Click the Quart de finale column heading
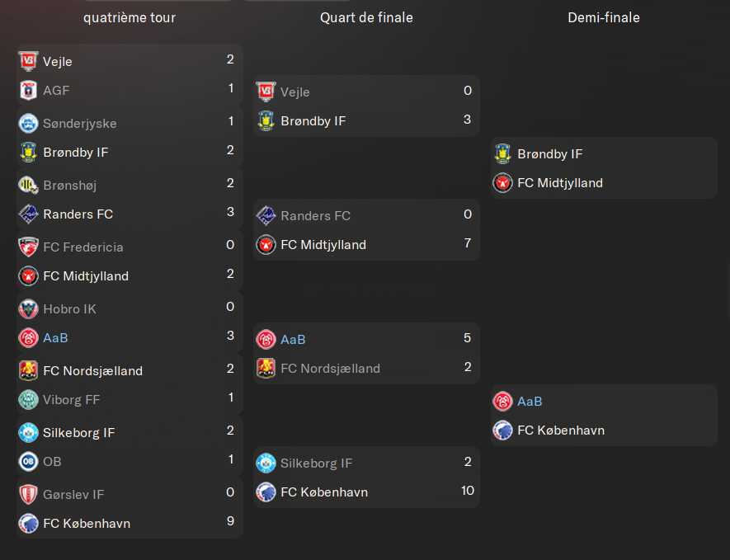730x560 pixels. (x=366, y=17)
